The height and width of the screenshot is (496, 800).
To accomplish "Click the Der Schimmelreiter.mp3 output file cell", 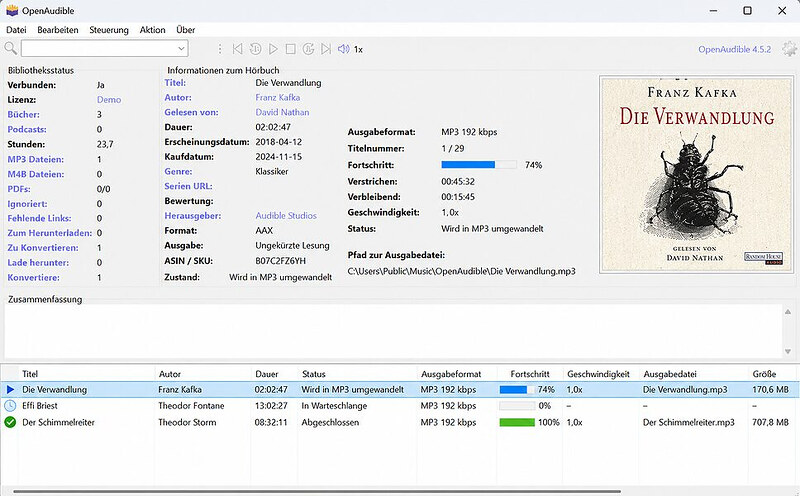I will point(689,422).
